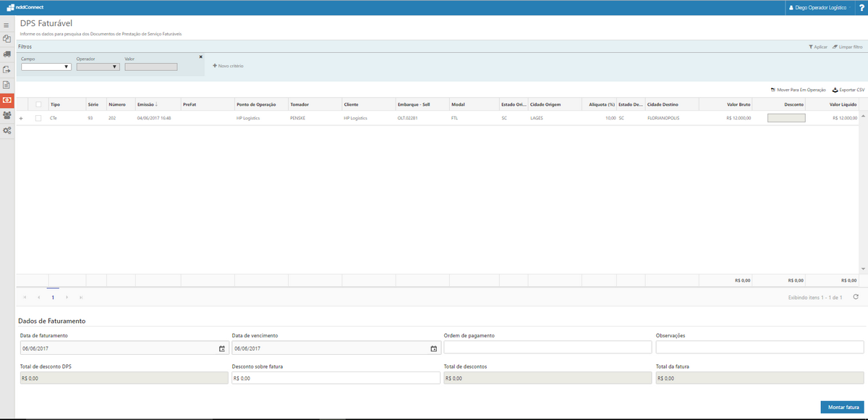This screenshot has width=868, height=420.
Task: Open the Operador dropdown
Action: tap(98, 67)
